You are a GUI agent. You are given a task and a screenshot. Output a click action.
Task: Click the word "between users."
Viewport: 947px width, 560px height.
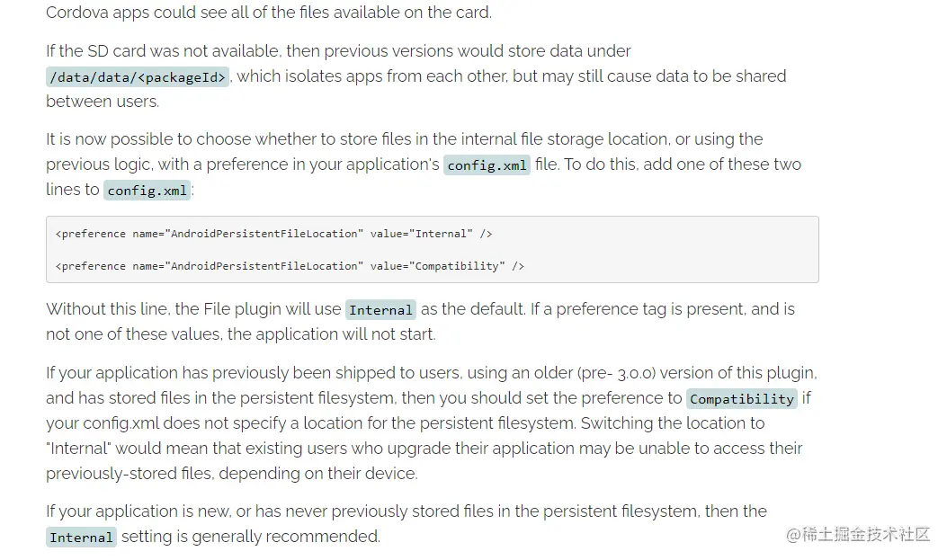[x=103, y=102]
